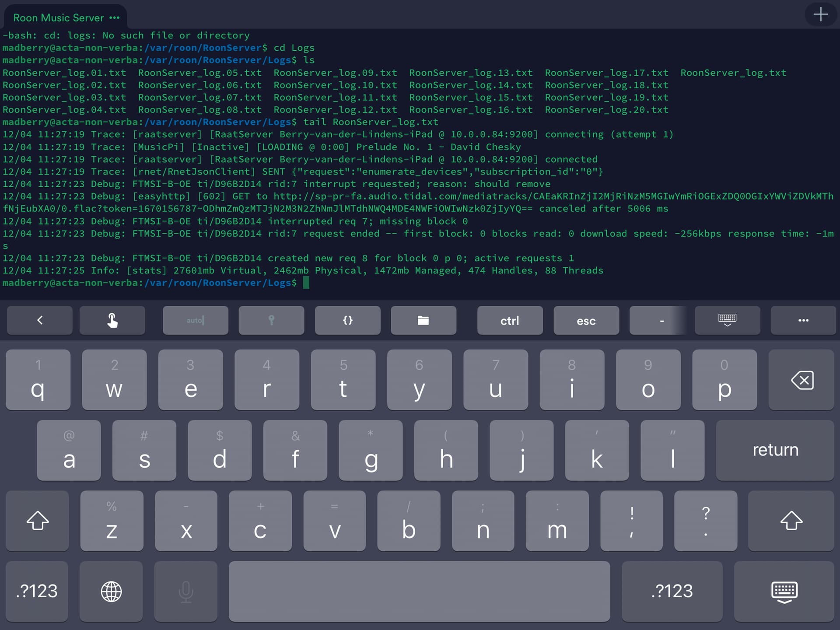The height and width of the screenshot is (630, 840).
Task: Hide keyboard using toolbar keyboard icon
Action: [x=727, y=321]
